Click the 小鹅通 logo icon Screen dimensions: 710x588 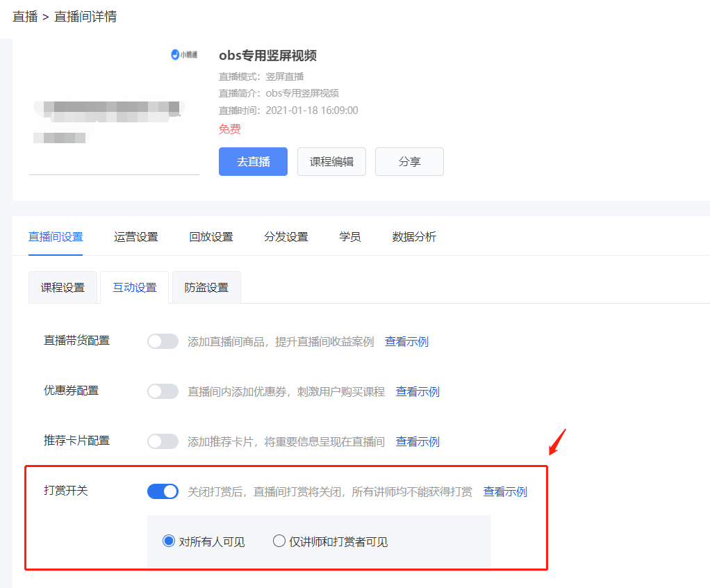184,55
